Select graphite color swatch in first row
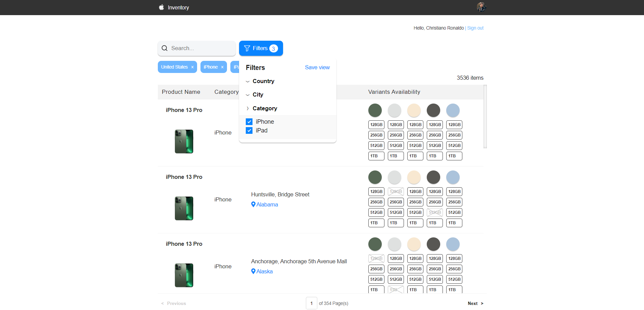Viewport: 644px width, 310px height. coord(433,110)
